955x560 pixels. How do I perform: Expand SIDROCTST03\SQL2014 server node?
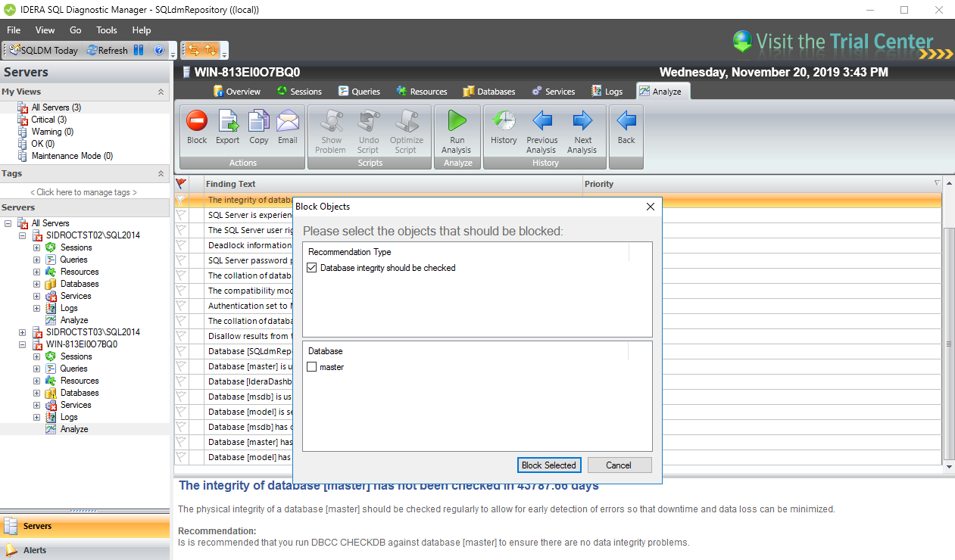point(22,332)
